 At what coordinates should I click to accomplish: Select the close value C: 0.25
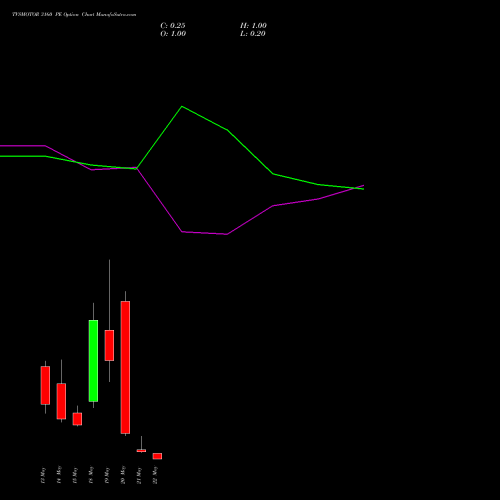pyautogui.click(x=173, y=26)
